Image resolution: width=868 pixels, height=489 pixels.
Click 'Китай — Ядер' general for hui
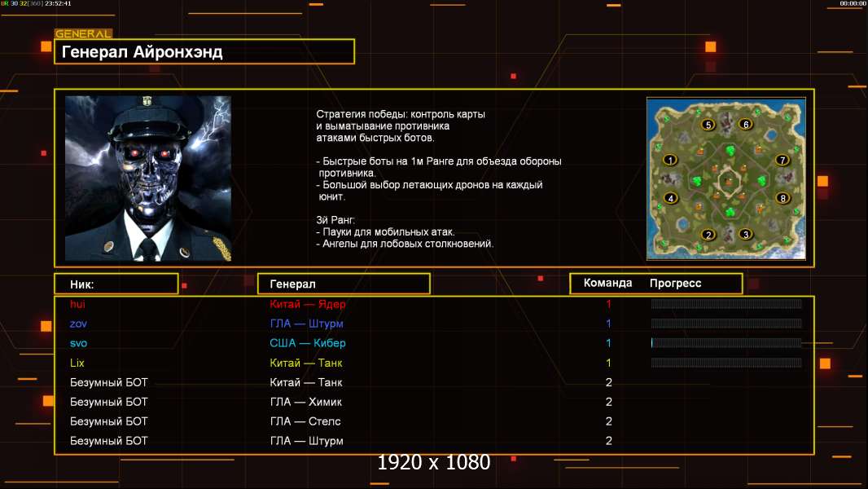(x=307, y=304)
